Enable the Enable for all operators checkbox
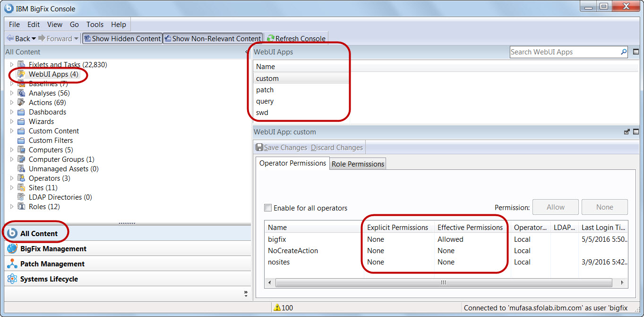644x317 pixels. 268,207
